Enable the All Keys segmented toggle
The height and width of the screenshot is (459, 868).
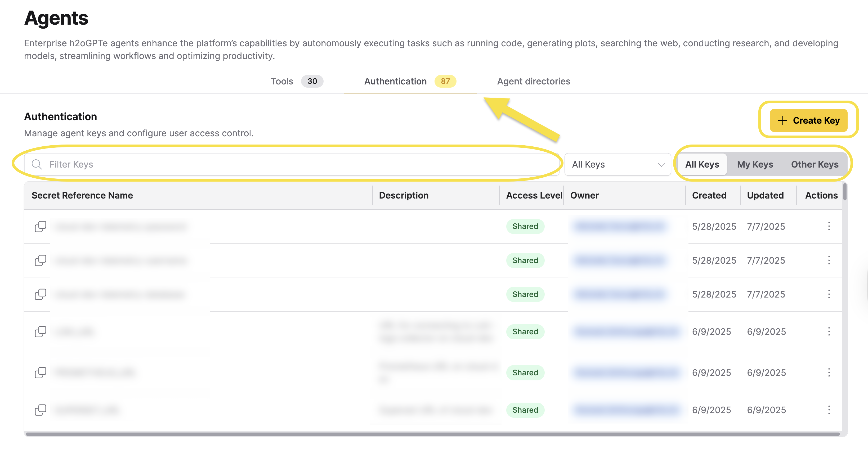pyautogui.click(x=702, y=164)
